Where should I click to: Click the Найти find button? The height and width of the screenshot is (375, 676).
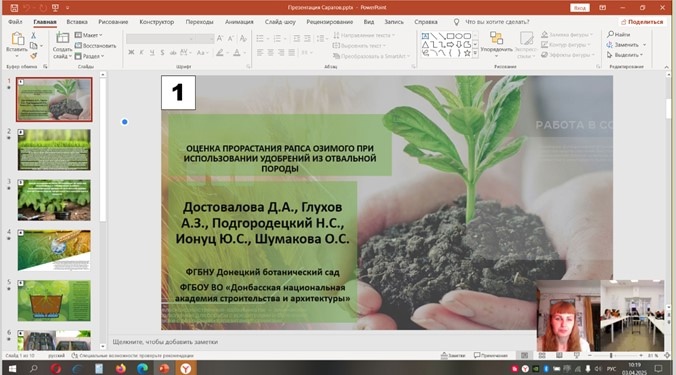click(x=619, y=34)
